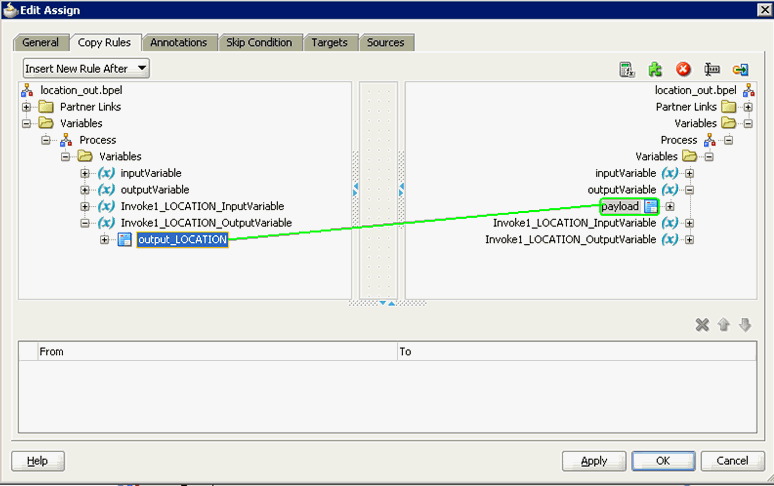Collapse outputVariable in the right tree
The image size is (774, 486).
[690, 190]
